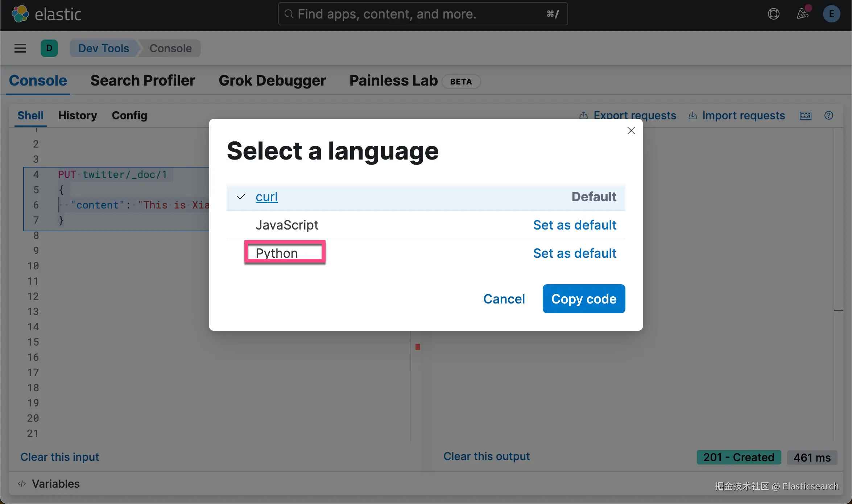This screenshot has width=852, height=504.
Task: Click Clear this output link
Action: point(486,456)
